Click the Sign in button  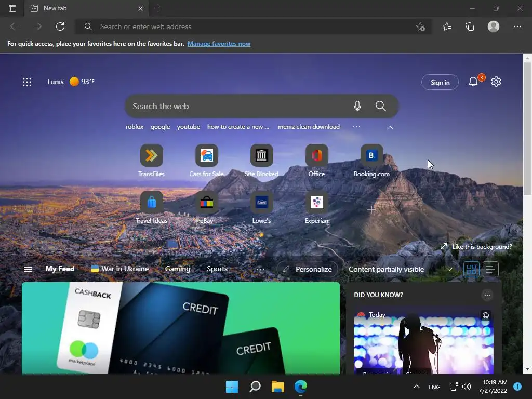(x=440, y=82)
